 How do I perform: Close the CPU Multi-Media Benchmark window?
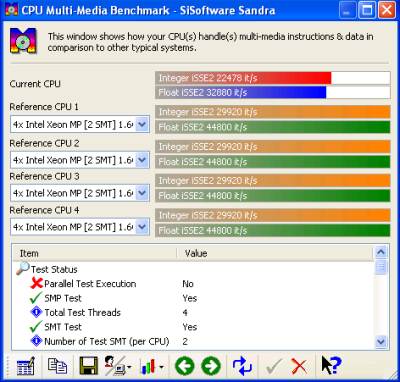(x=387, y=10)
